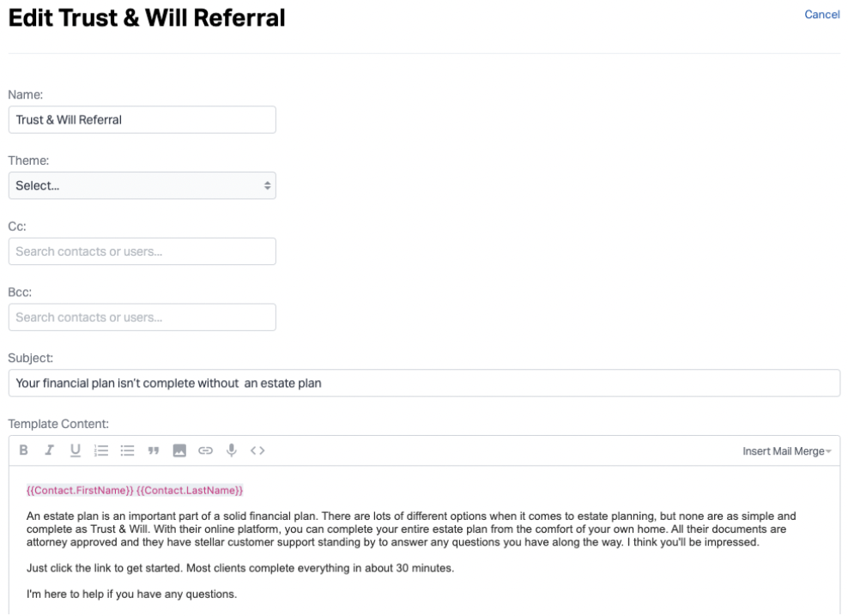Focus the Cc contacts search field
Screen dimensions: 848x616
click(142, 251)
